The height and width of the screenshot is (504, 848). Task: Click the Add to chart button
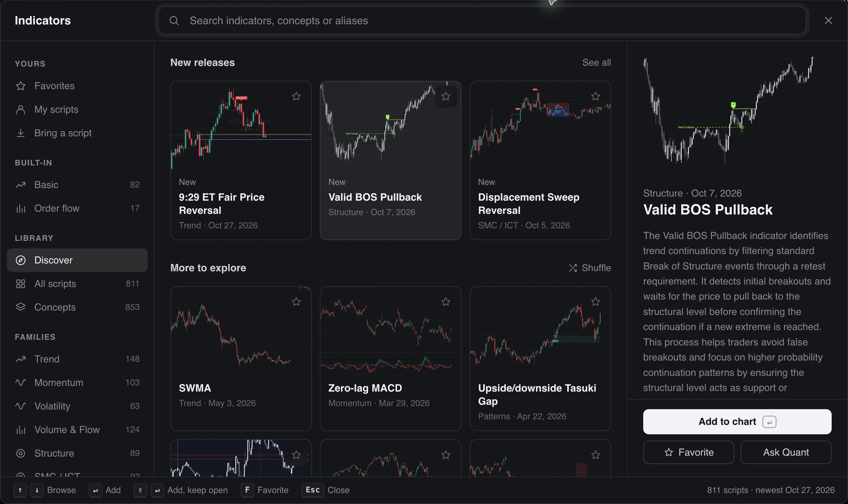point(737,421)
